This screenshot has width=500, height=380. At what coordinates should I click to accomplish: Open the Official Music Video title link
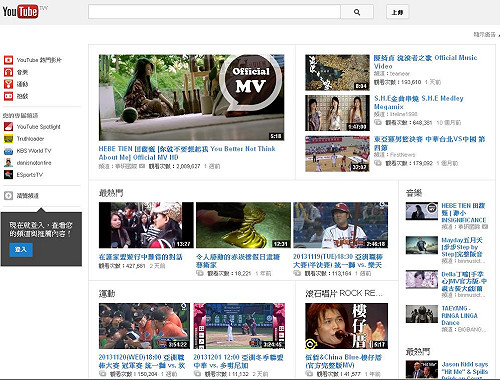point(425,62)
